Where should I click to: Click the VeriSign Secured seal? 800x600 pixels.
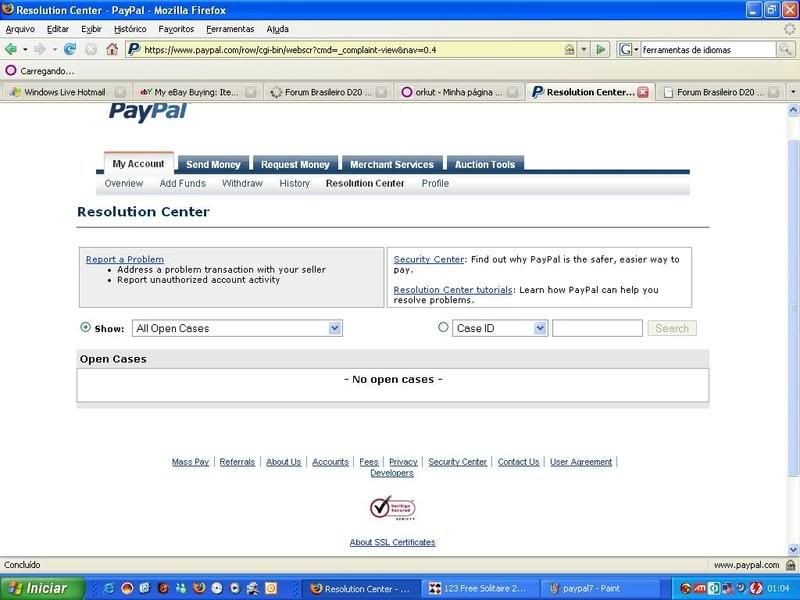pos(392,508)
